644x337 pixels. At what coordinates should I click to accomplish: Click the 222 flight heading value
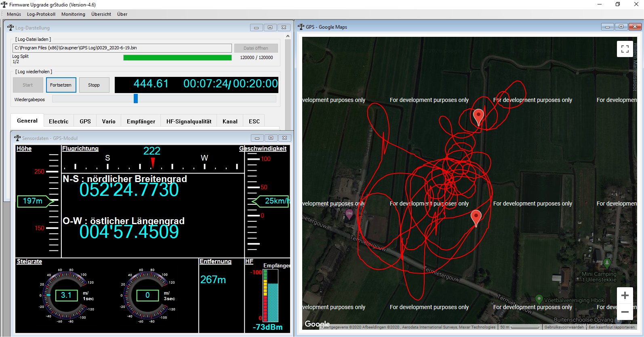(x=152, y=151)
